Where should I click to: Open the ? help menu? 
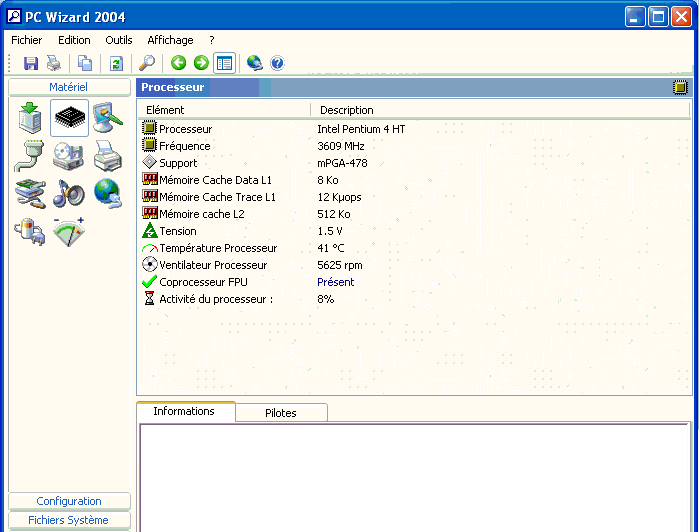pos(212,40)
